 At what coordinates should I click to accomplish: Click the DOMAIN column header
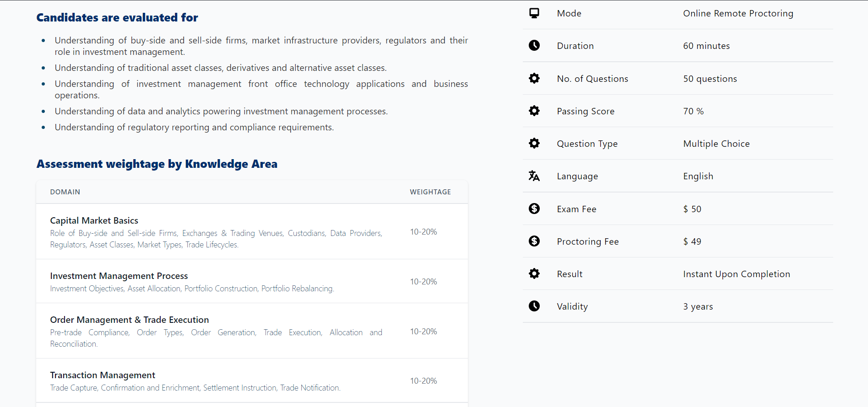pos(65,192)
